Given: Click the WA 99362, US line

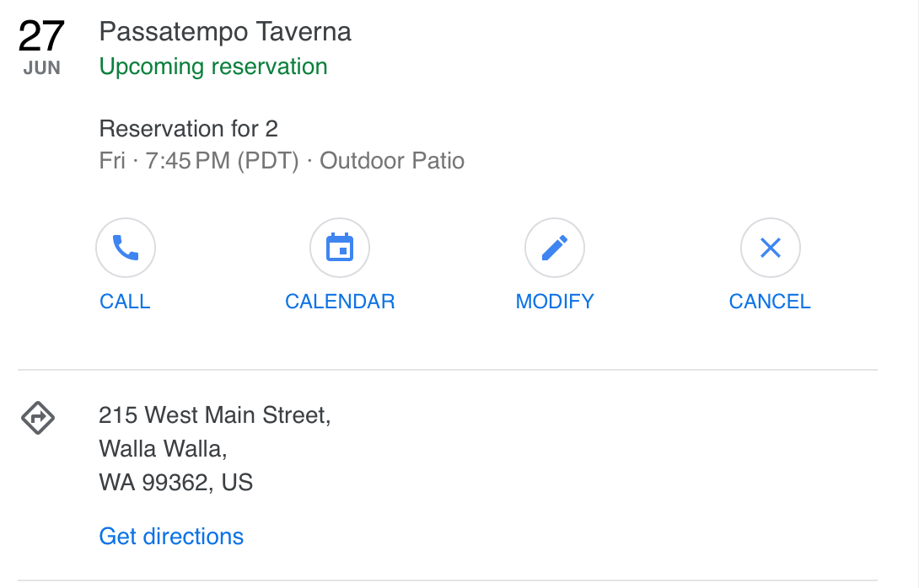Looking at the screenshot, I should pos(175,483).
